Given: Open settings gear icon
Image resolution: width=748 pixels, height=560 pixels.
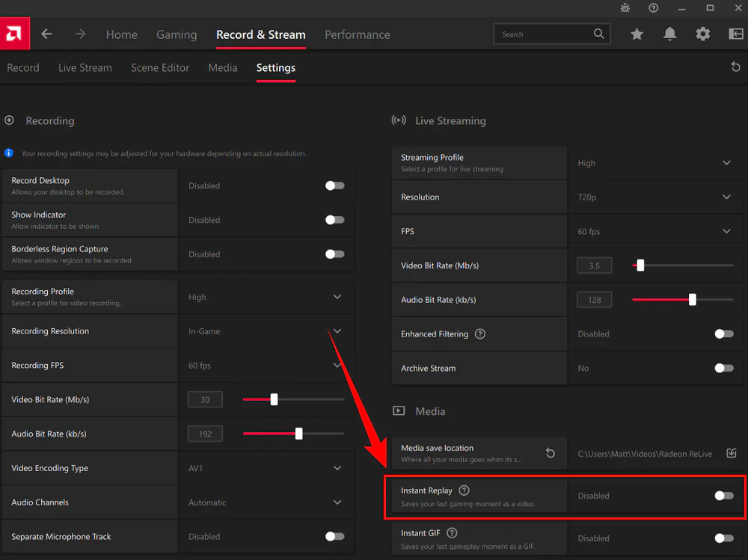Looking at the screenshot, I should coord(702,34).
